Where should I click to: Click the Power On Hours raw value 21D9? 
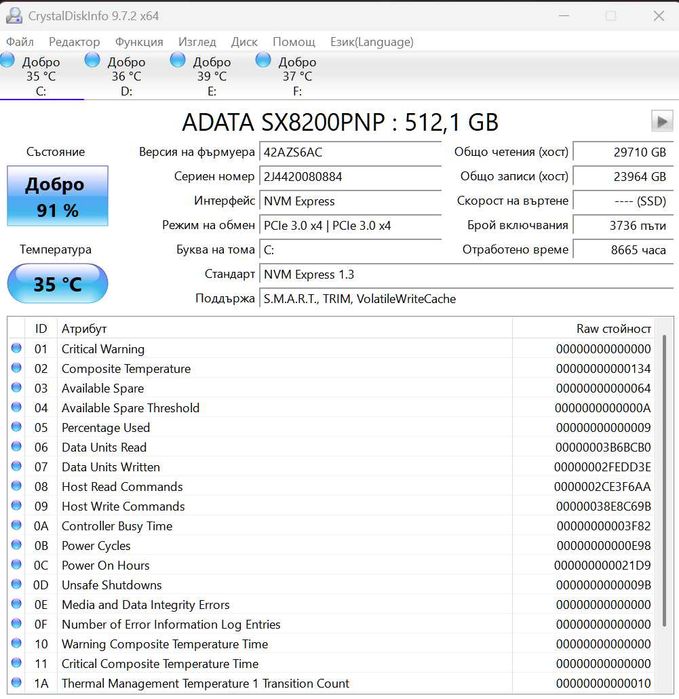pos(602,565)
